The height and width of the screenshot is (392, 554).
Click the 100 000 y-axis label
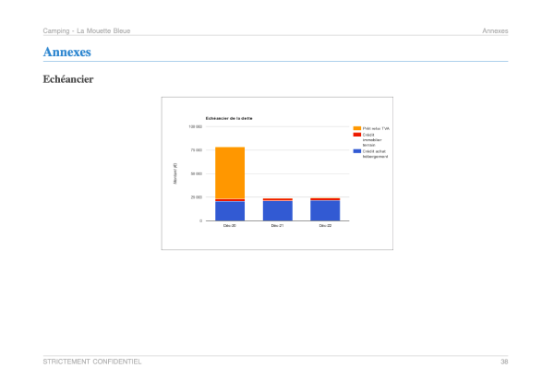196,126
